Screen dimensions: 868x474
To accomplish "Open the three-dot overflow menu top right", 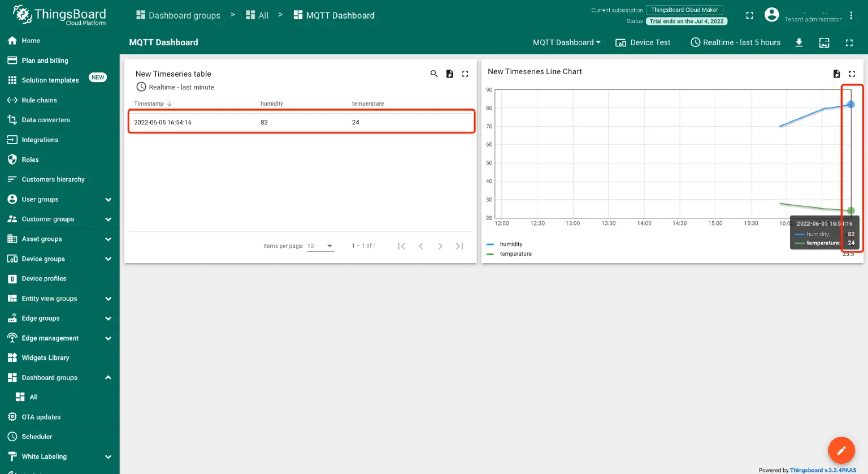I will tap(852, 15).
